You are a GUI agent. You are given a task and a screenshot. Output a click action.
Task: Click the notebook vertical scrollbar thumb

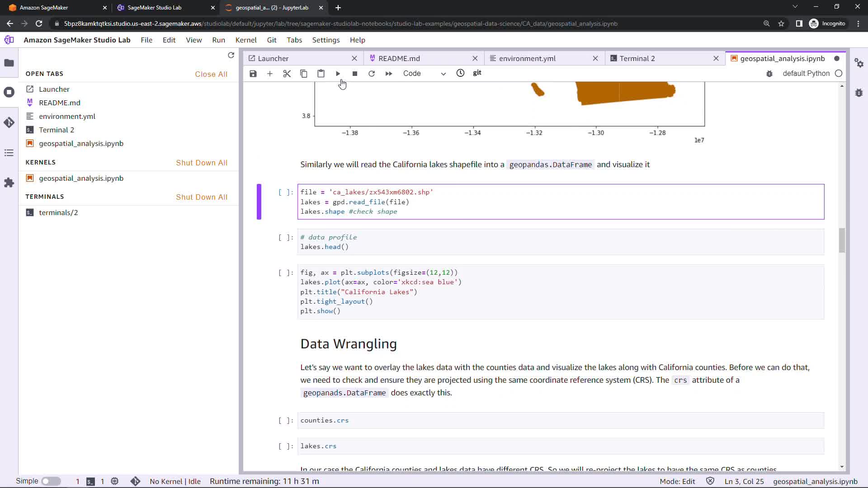tap(841, 240)
